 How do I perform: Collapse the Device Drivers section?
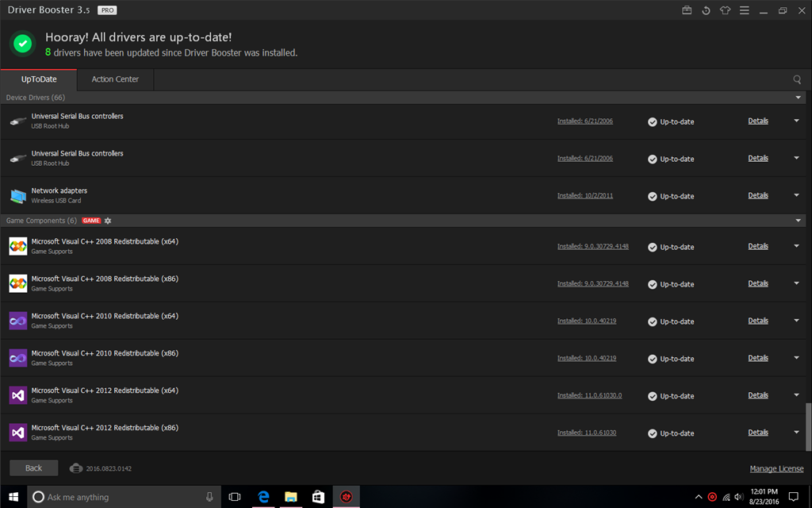click(798, 98)
